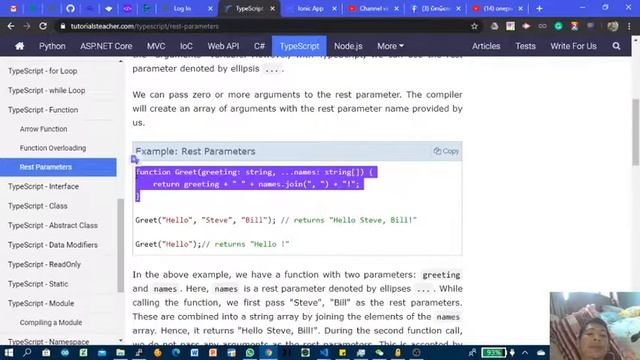Open the Python tutorials menu

pos(52,46)
